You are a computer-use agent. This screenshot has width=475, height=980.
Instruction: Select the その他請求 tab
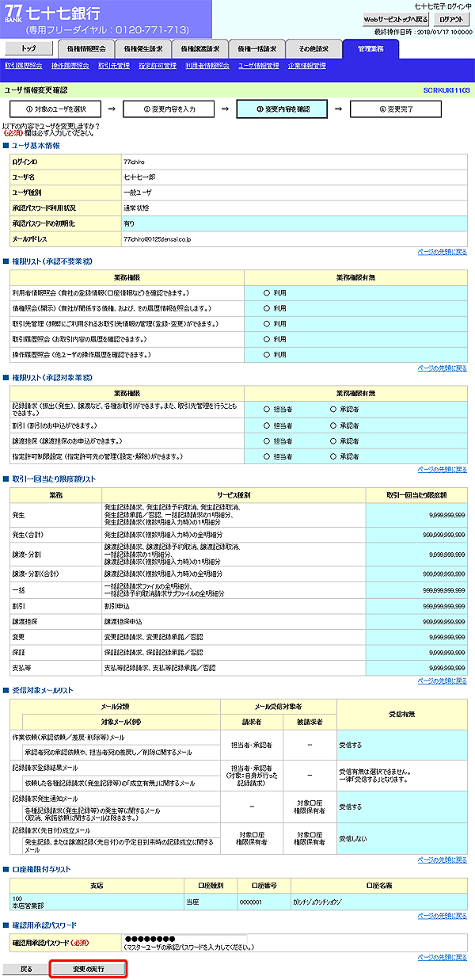click(x=314, y=49)
